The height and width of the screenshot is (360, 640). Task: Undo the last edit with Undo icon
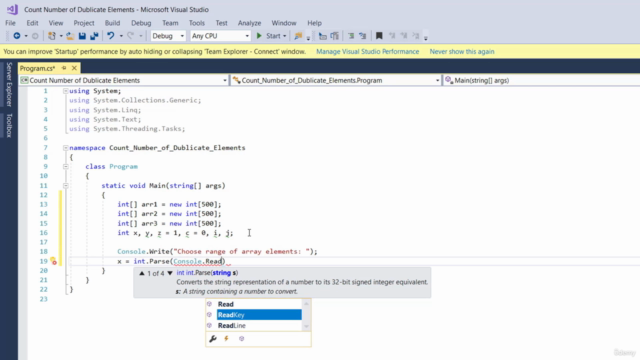tap(111, 36)
